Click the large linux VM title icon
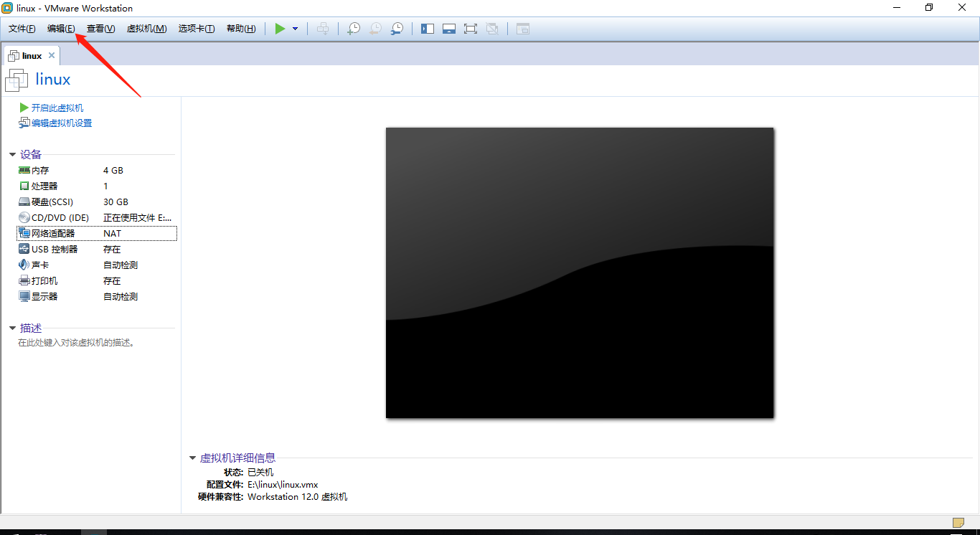 click(17, 80)
